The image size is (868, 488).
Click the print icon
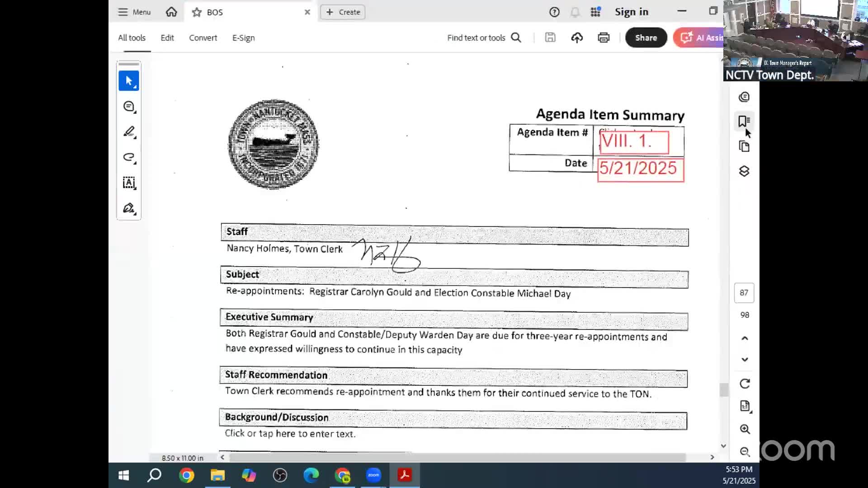pyautogui.click(x=604, y=38)
